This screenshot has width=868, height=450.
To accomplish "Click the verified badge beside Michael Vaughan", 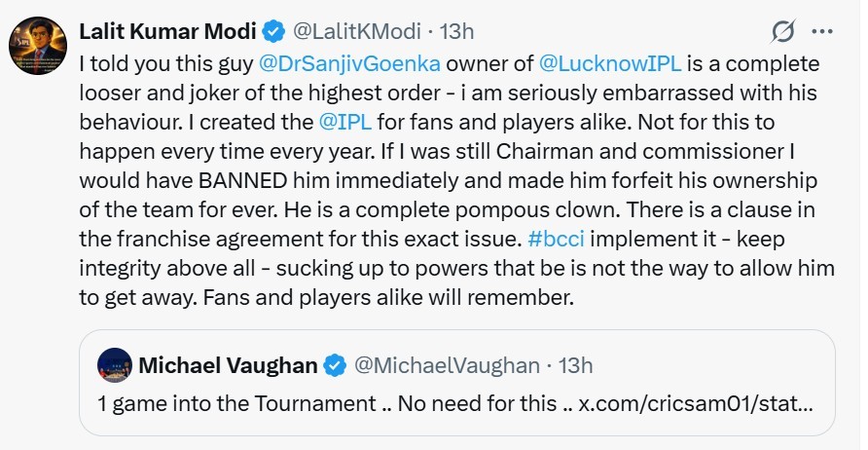I will click(x=335, y=365).
